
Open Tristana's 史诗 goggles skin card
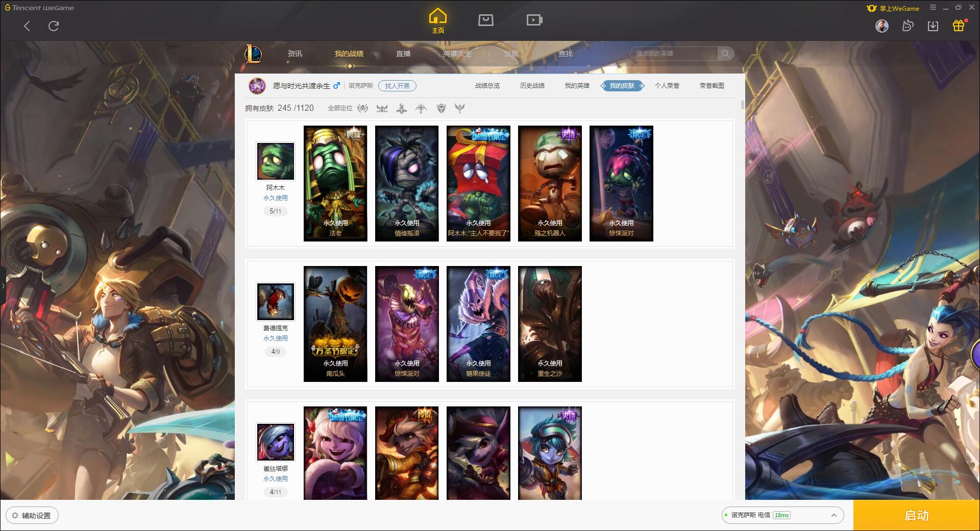point(550,453)
